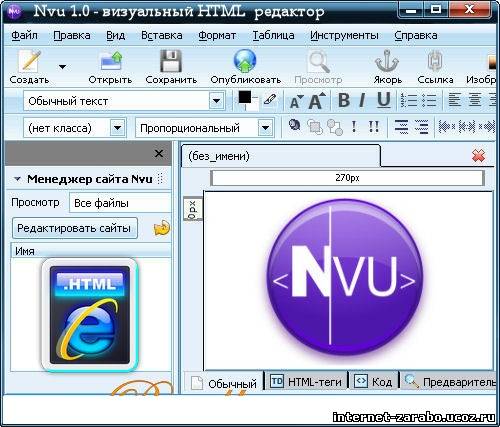Open the Формат menu

click(x=217, y=35)
